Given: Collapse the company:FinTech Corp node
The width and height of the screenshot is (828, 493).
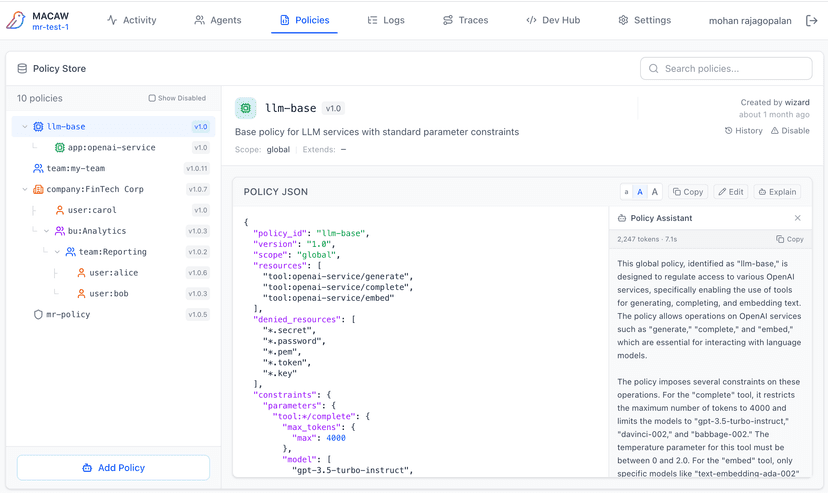Looking at the screenshot, I should tap(25, 189).
